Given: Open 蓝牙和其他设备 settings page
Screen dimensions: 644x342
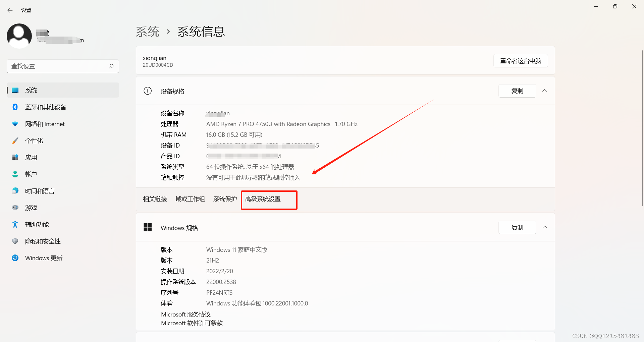Looking at the screenshot, I should tap(63, 107).
